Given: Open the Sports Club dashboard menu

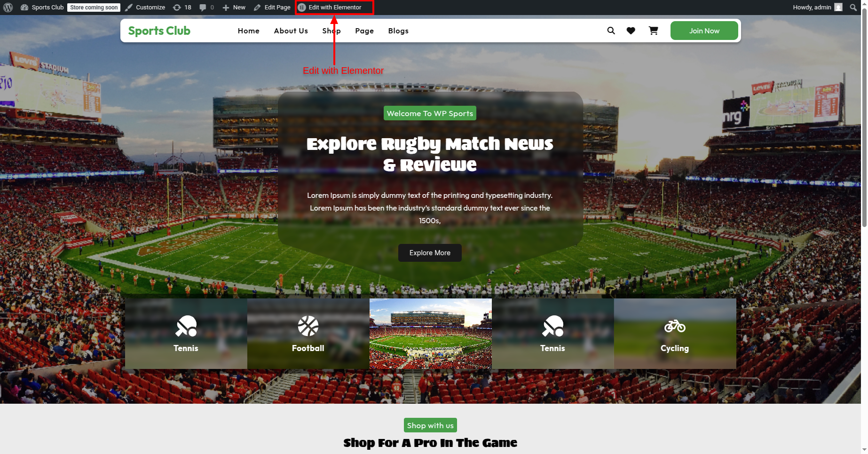Looking at the screenshot, I should pyautogui.click(x=42, y=8).
